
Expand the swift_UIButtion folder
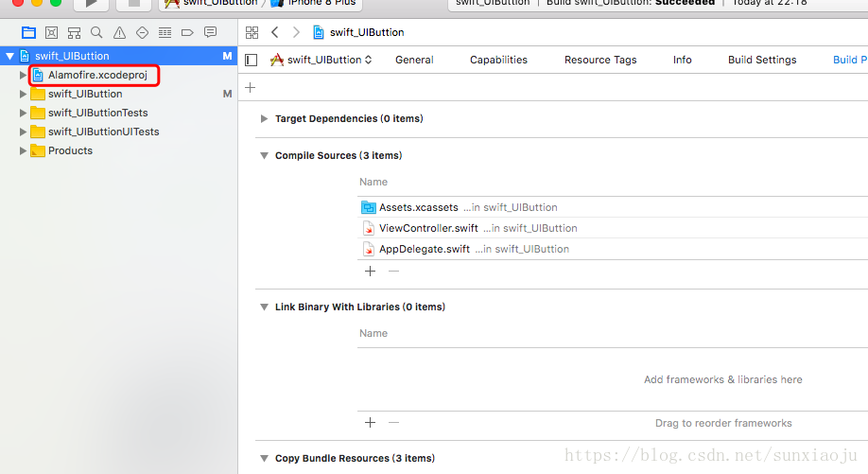[x=23, y=94]
